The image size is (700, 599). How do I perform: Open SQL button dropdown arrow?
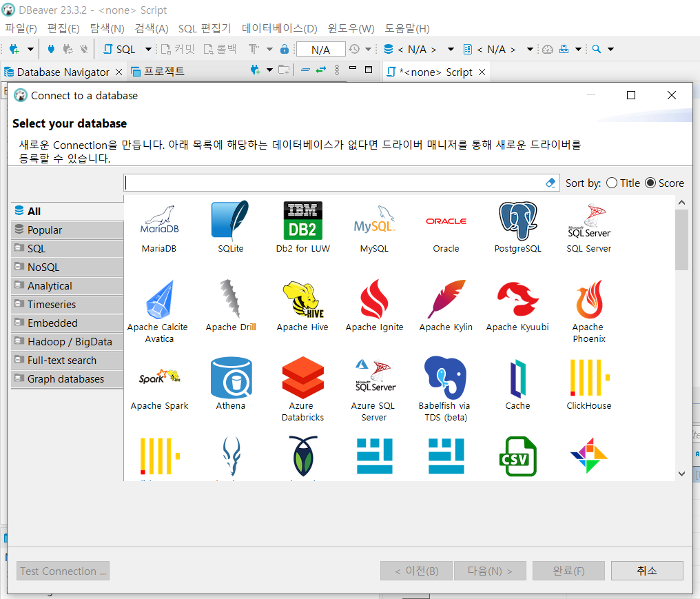point(148,49)
